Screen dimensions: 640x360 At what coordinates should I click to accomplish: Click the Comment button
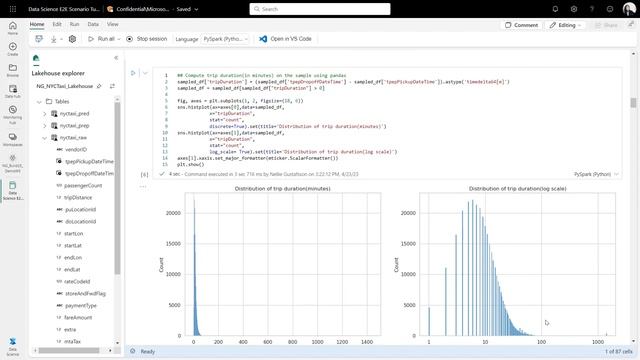pyautogui.click(x=521, y=25)
